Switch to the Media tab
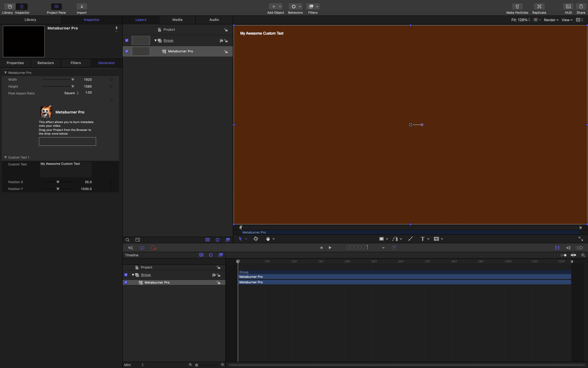 (x=177, y=20)
